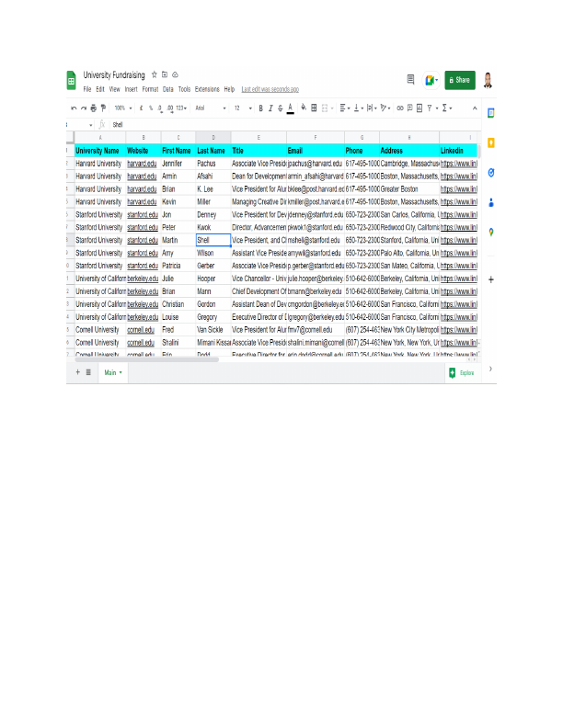Collapse the toolbar with up chevron
The image size is (563, 728).
pos(475,108)
